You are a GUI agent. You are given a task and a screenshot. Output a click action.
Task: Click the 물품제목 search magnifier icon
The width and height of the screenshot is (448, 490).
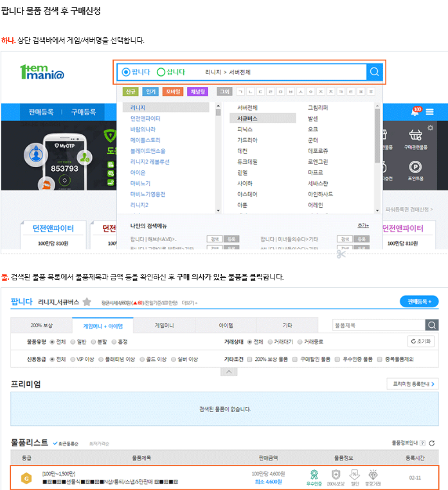tap(432, 325)
